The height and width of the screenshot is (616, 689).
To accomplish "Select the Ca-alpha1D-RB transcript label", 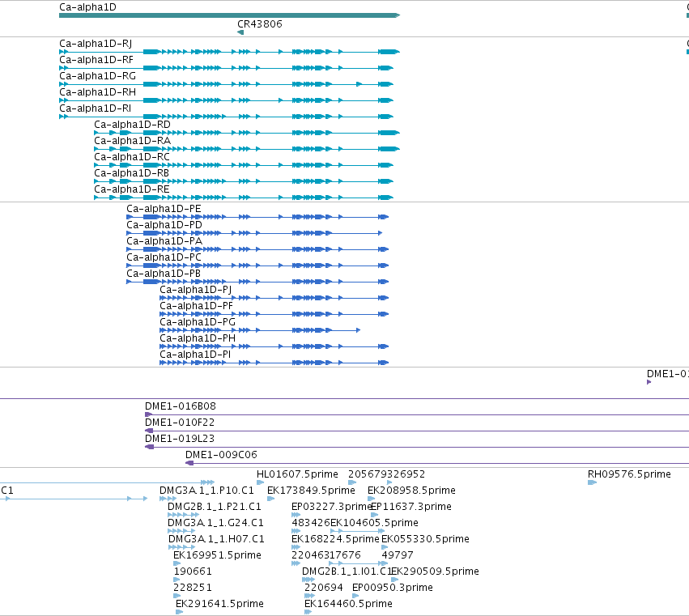I will pos(131,173).
